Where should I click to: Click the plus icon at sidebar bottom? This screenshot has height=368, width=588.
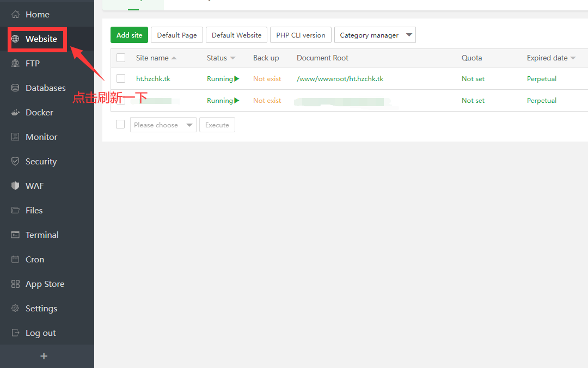point(44,356)
